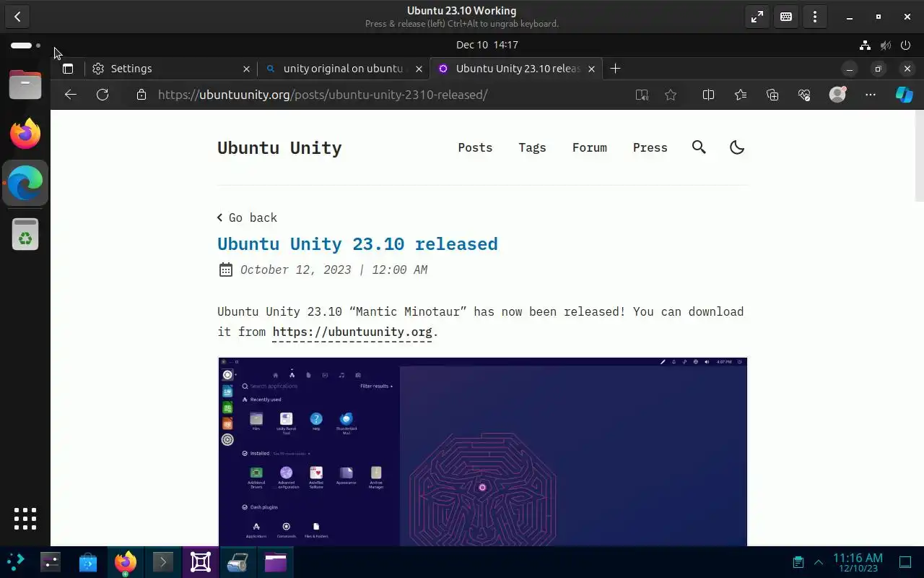Open the site search magnifier icon
The image size is (924, 578).
coord(699,147)
